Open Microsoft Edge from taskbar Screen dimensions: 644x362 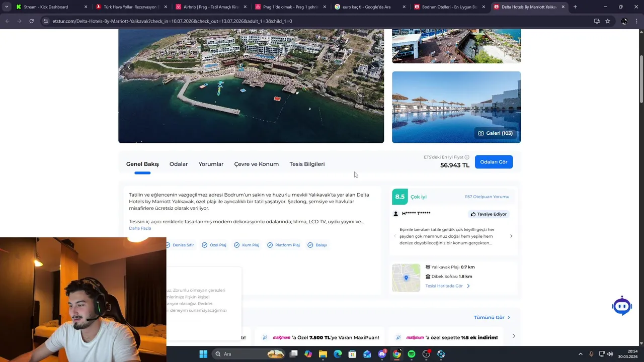tap(338, 354)
